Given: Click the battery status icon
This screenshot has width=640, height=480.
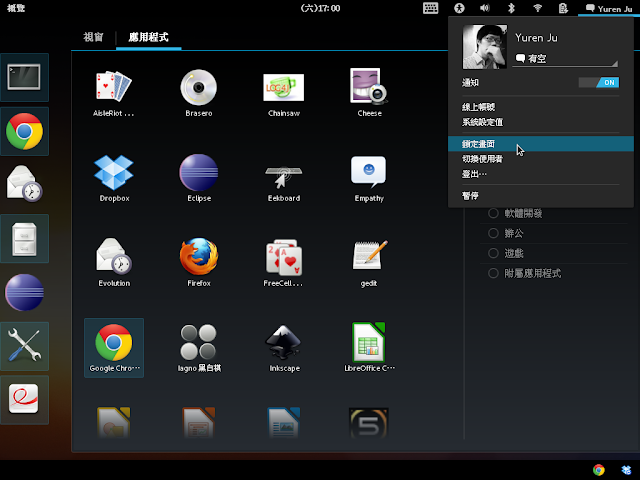Looking at the screenshot, I should pos(563,8).
